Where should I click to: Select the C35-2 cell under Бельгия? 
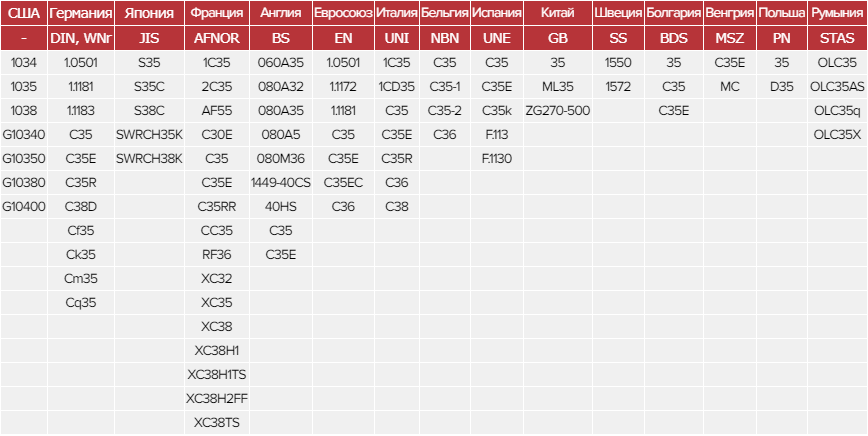point(445,110)
